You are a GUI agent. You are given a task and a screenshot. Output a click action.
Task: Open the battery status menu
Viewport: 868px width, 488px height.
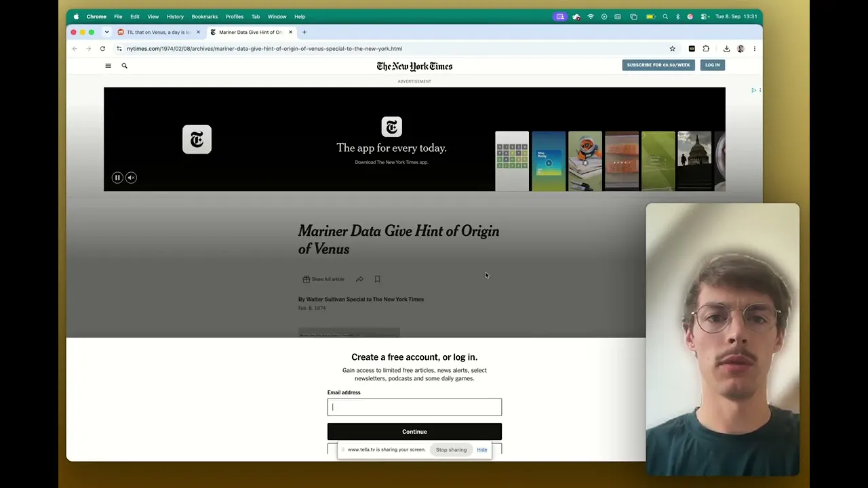(650, 16)
